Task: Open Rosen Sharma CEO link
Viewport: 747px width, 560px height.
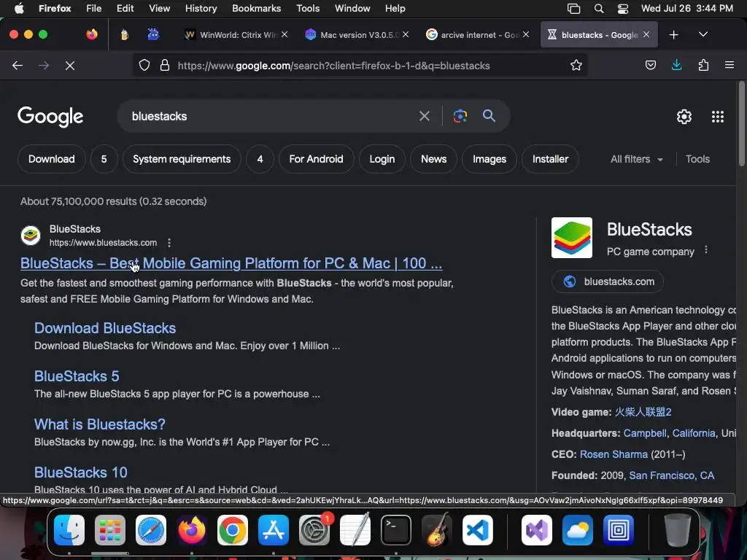Action: point(614,454)
